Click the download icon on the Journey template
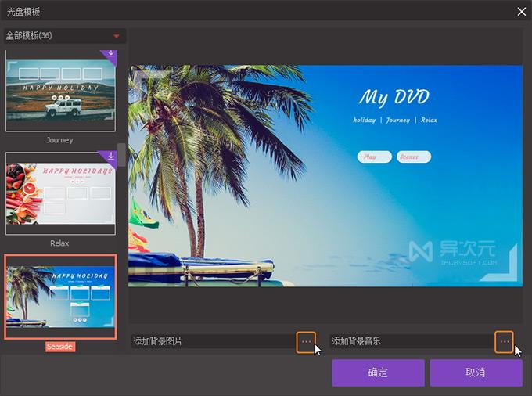 pos(110,55)
